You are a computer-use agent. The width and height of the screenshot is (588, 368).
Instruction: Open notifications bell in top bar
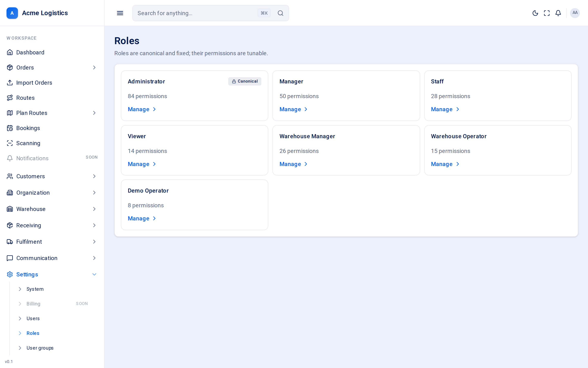pos(558,13)
